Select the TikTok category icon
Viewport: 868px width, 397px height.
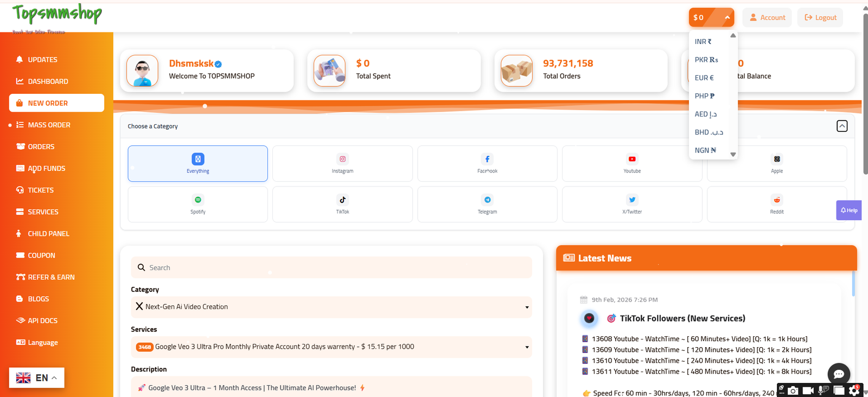pyautogui.click(x=342, y=200)
